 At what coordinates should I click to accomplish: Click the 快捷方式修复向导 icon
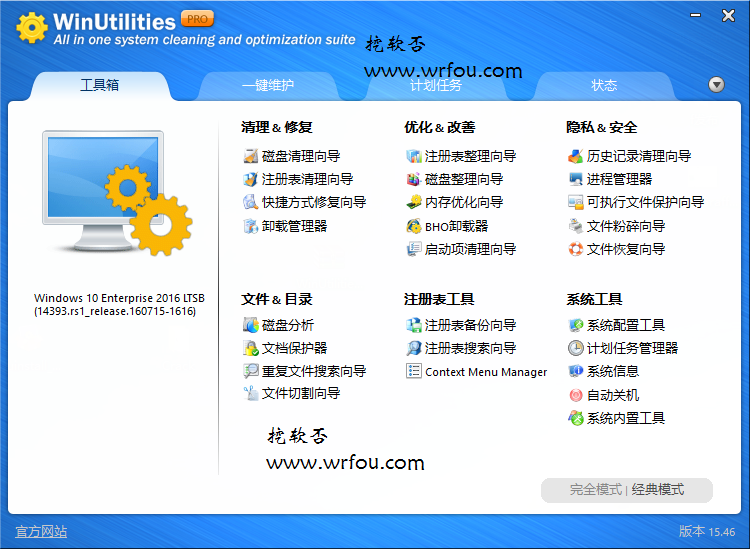coord(251,202)
